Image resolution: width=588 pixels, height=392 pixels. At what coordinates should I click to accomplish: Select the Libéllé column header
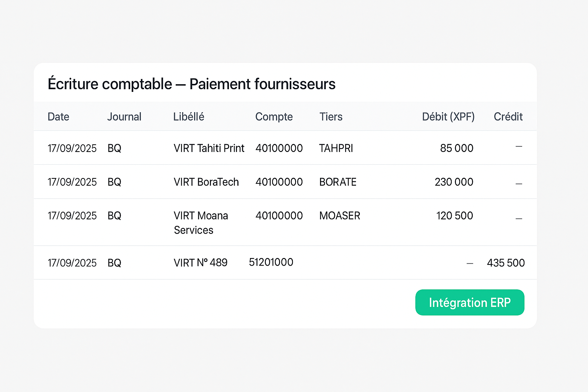click(x=189, y=117)
